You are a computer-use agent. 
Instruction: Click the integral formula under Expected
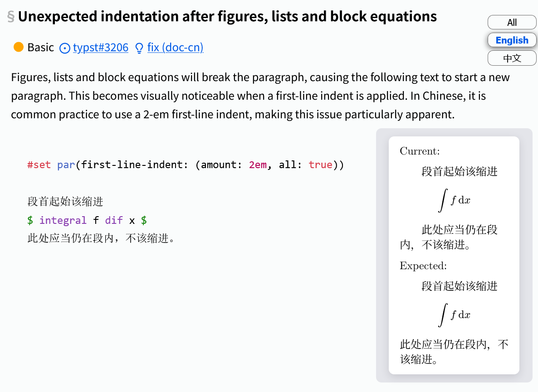(454, 315)
